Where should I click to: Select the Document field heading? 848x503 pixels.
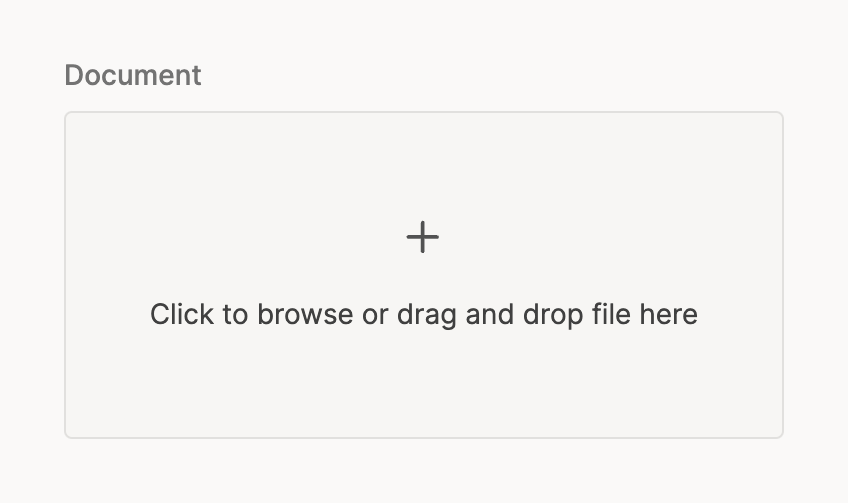tap(133, 75)
